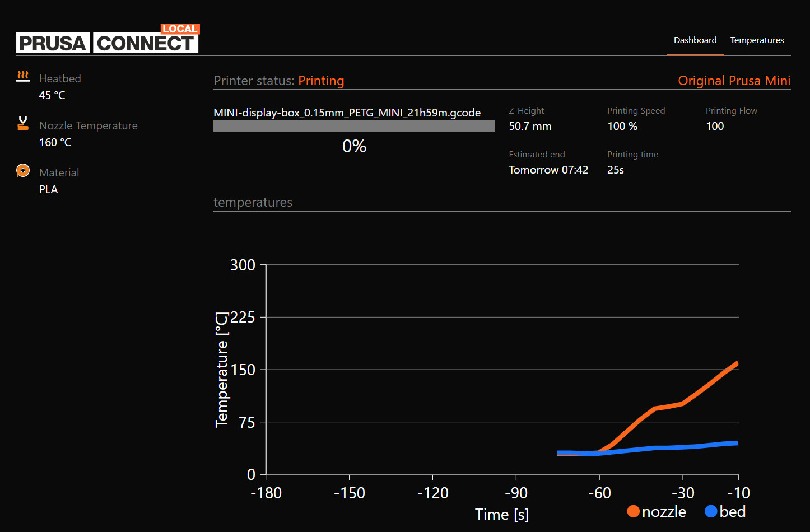Click the Tomorrow 07:42 estimated end
Screen dimensions: 810x532
[548, 170]
